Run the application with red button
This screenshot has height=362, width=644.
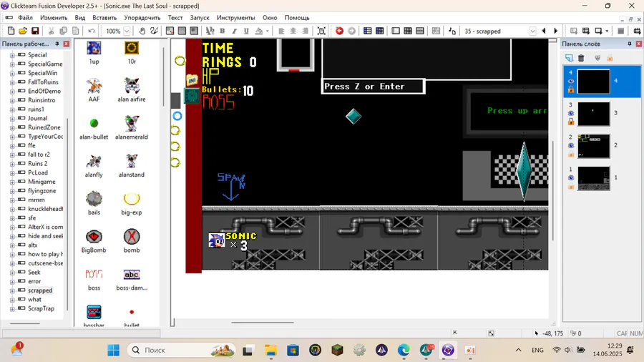[x=339, y=31]
